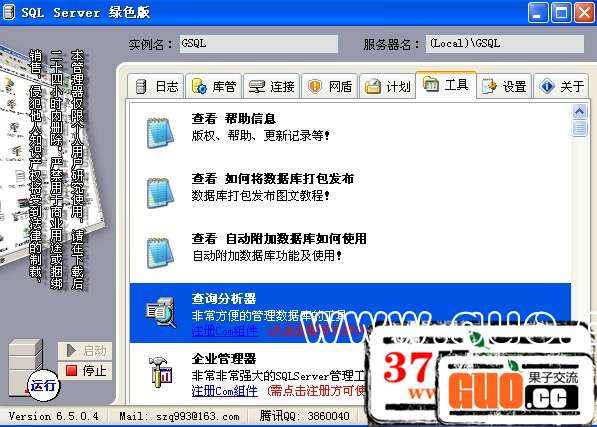The height and width of the screenshot is (427, 597).
Task: Click the 网盾 tab shield icon
Action: (315, 86)
